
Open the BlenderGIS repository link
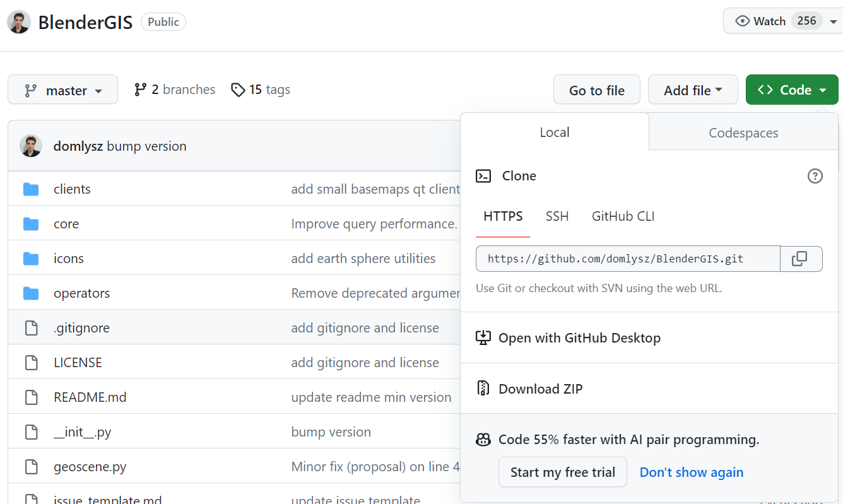tap(85, 22)
